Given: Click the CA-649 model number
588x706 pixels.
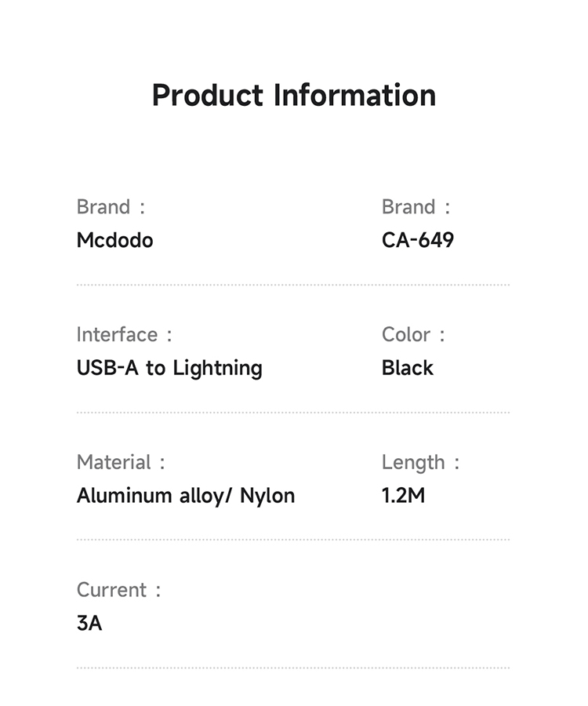Looking at the screenshot, I should 418,240.
